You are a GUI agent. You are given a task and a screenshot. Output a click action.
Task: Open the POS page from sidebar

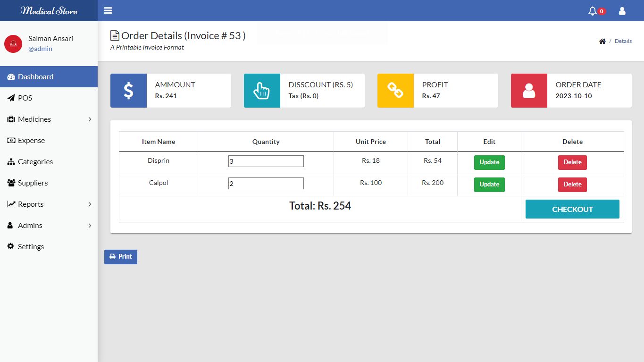25,98
